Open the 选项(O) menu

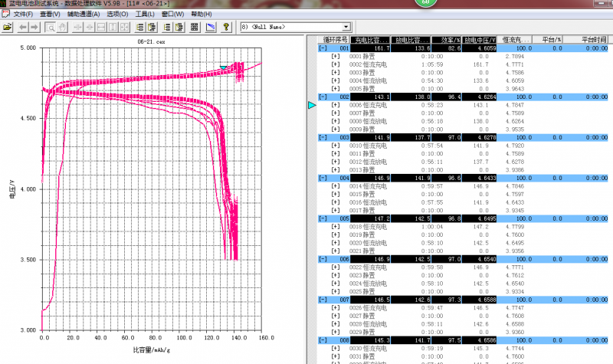tap(117, 14)
